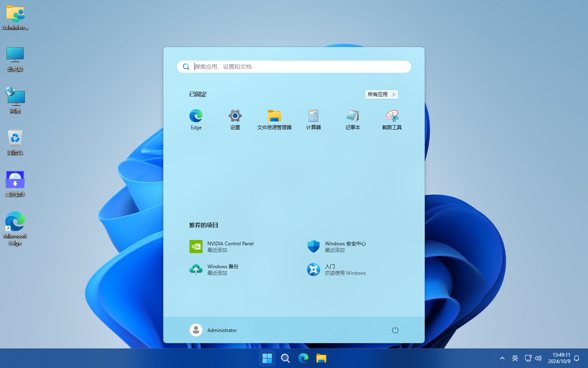The width and height of the screenshot is (588, 368).
Task: Launch 记事本 pinned app
Action: (353, 120)
